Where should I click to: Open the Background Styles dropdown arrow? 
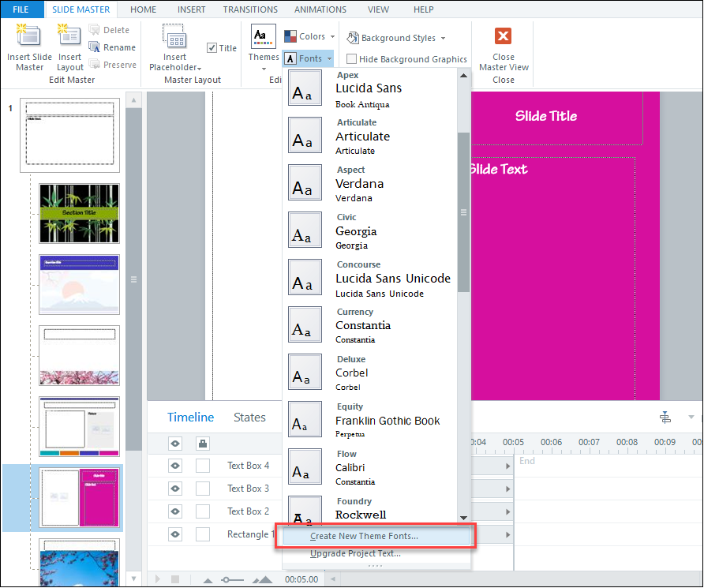coord(443,38)
